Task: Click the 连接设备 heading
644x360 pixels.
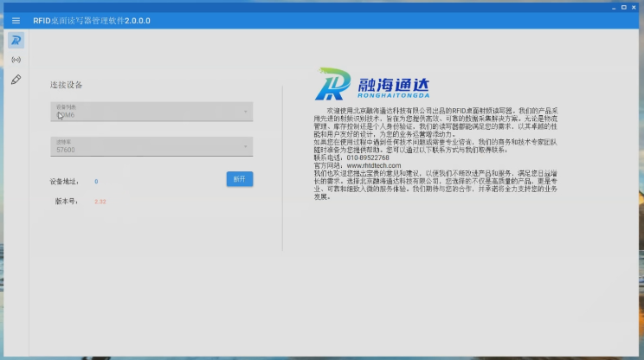Action: tap(66, 85)
